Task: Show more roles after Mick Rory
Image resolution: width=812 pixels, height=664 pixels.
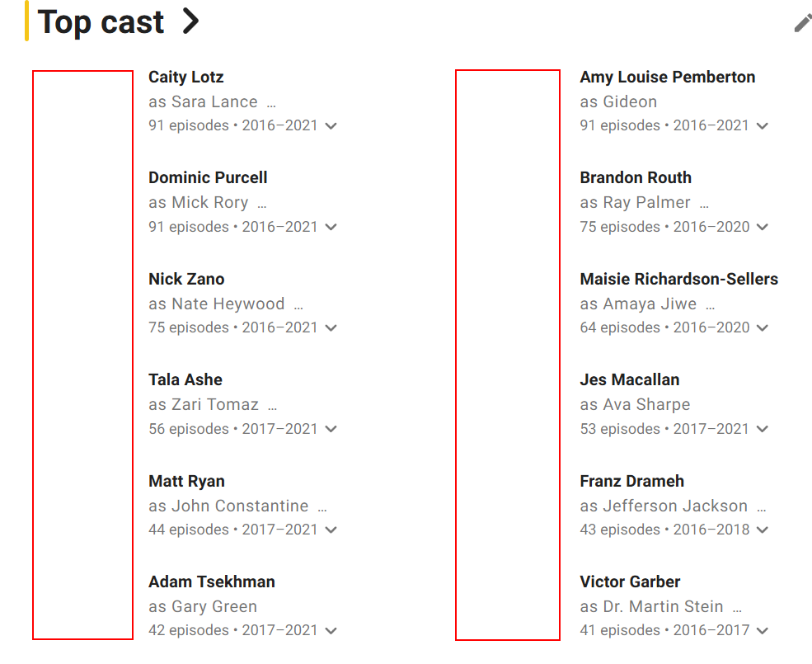Action: (262, 204)
